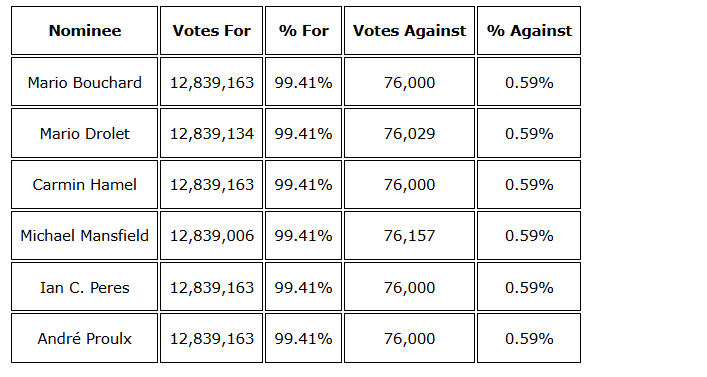Click André Proulx's 99.41% cell
The image size is (707, 377).
tap(303, 338)
